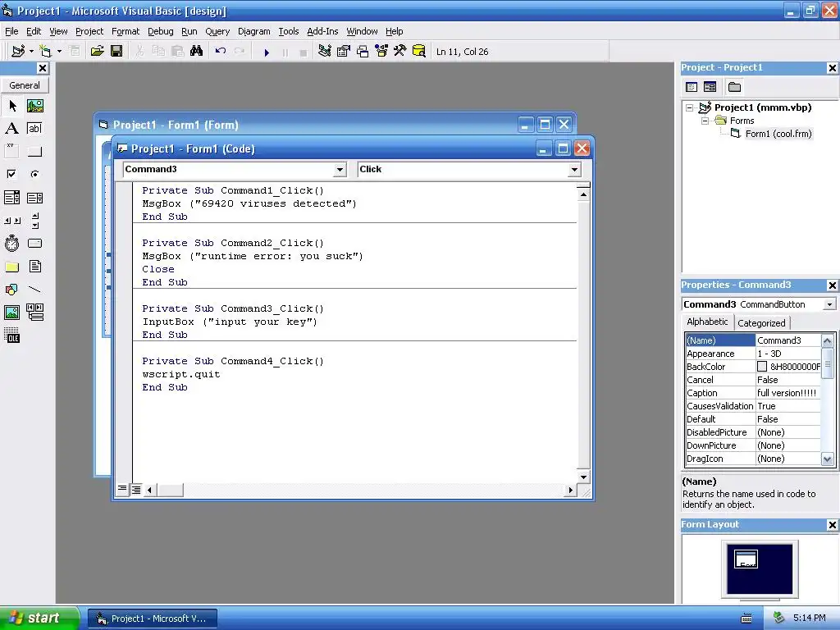Viewport: 840px width, 630px height.
Task: Open the Add-Ins menu
Action: click(x=322, y=31)
